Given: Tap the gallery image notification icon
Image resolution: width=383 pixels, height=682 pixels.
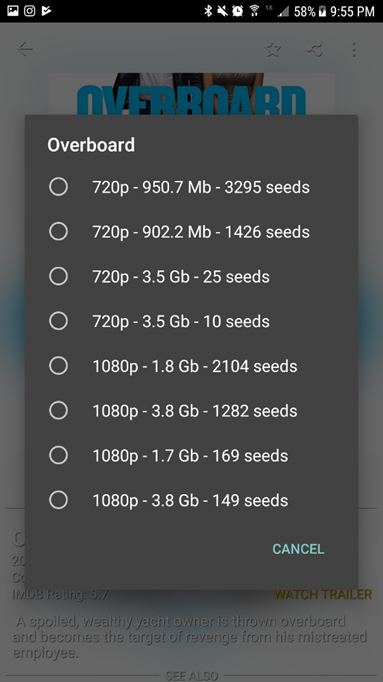Looking at the screenshot, I should [x=13, y=10].
